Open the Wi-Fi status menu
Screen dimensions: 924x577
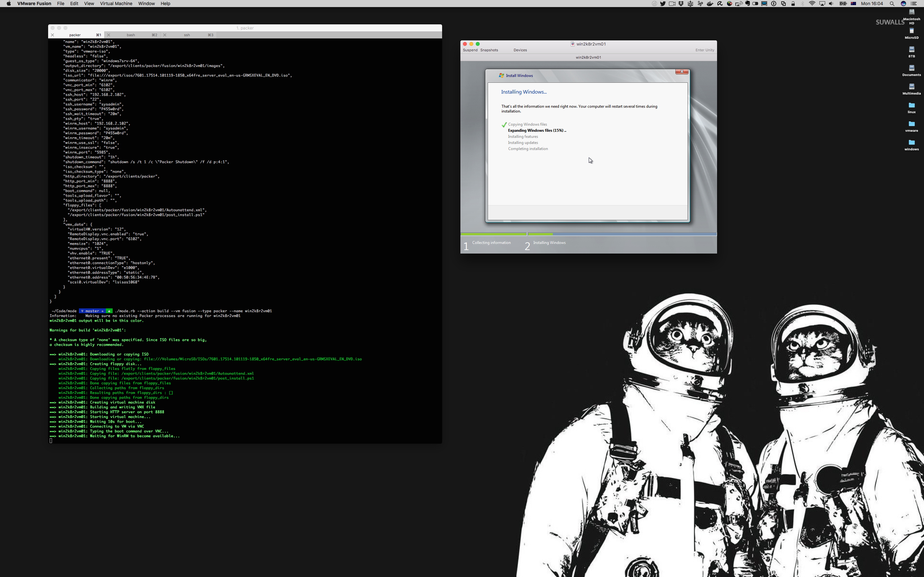[x=812, y=4]
